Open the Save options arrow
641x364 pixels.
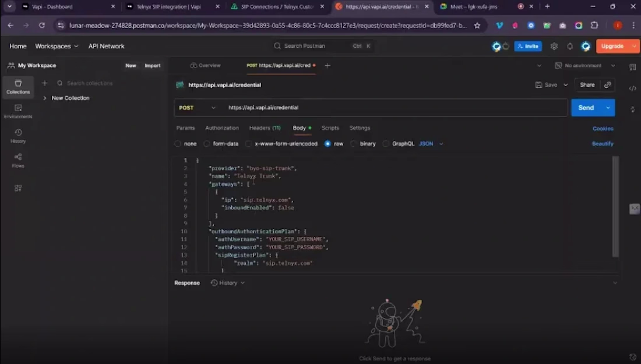click(x=565, y=84)
